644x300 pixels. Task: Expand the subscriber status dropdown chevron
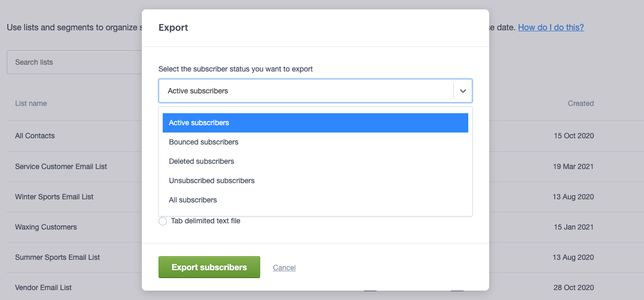(463, 91)
